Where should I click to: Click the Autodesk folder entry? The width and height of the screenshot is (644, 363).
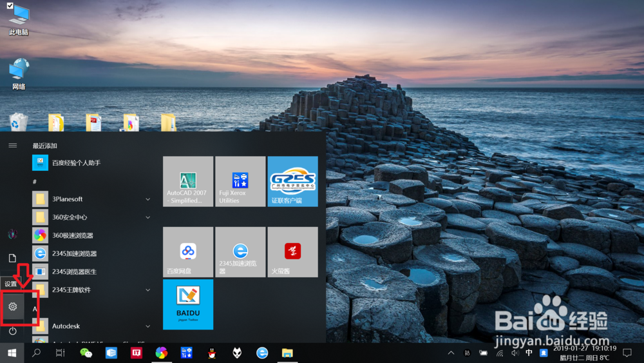click(x=92, y=326)
